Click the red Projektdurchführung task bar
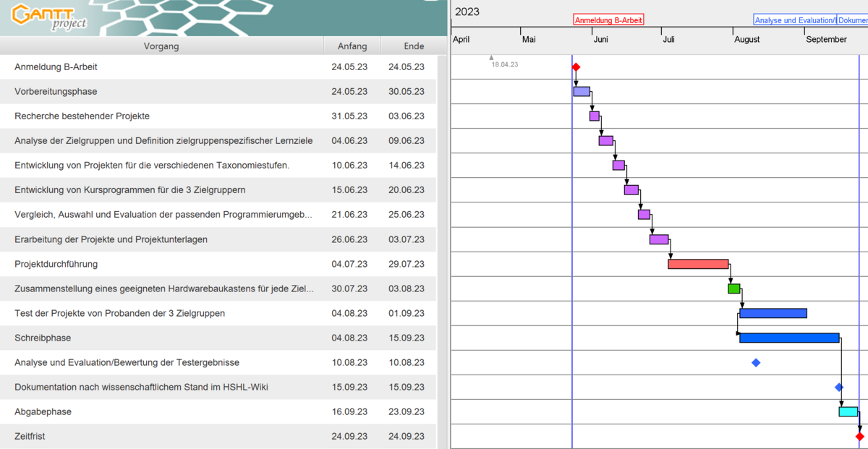This screenshot has width=868, height=449. pyautogui.click(x=697, y=264)
